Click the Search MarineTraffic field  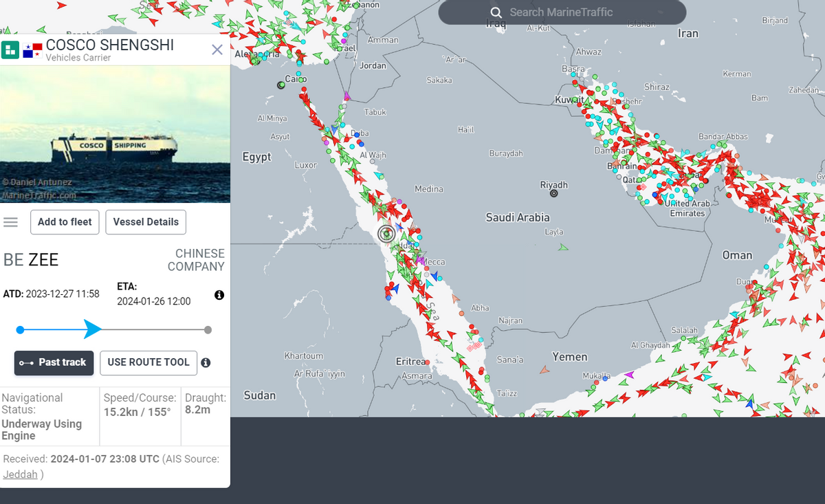[562, 12]
